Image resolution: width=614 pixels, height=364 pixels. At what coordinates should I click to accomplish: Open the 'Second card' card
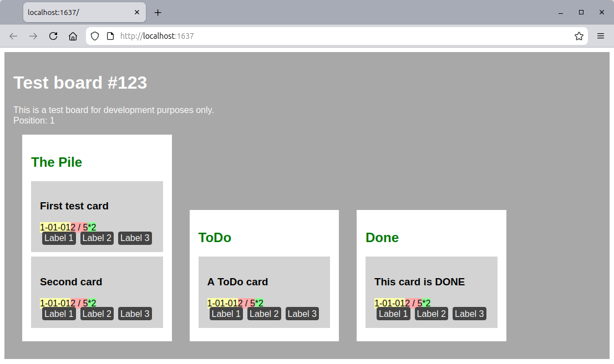(71, 282)
